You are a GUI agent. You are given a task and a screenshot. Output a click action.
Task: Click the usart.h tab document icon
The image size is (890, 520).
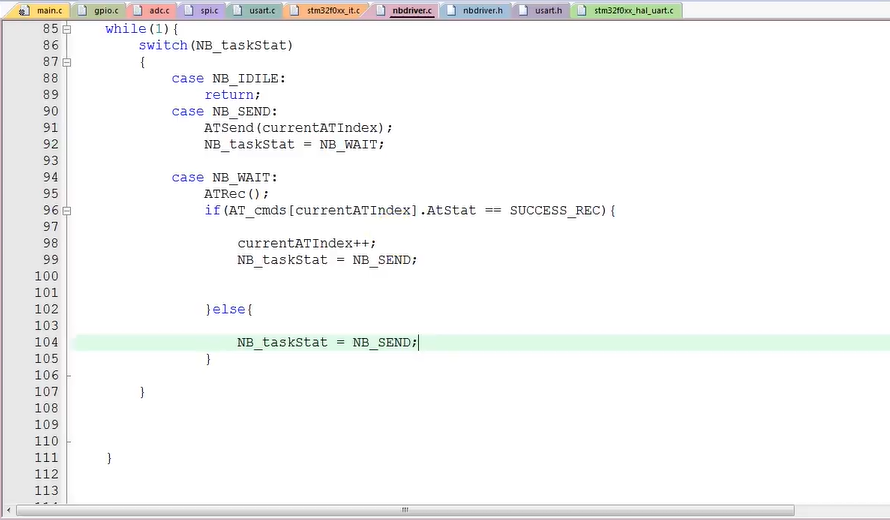tap(523, 10)
